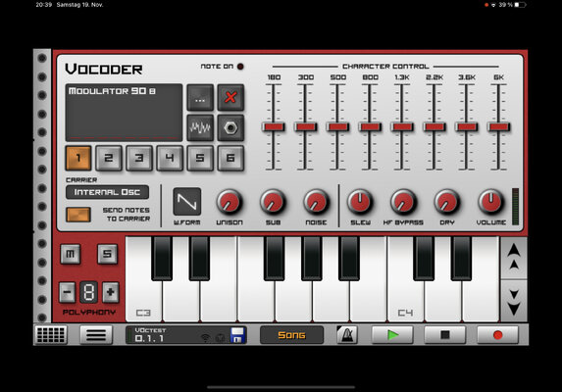Image resolution: width=562 pixels, height=392 pixels.
Task: Click the 1.3K character control slider
Action: 402,126
